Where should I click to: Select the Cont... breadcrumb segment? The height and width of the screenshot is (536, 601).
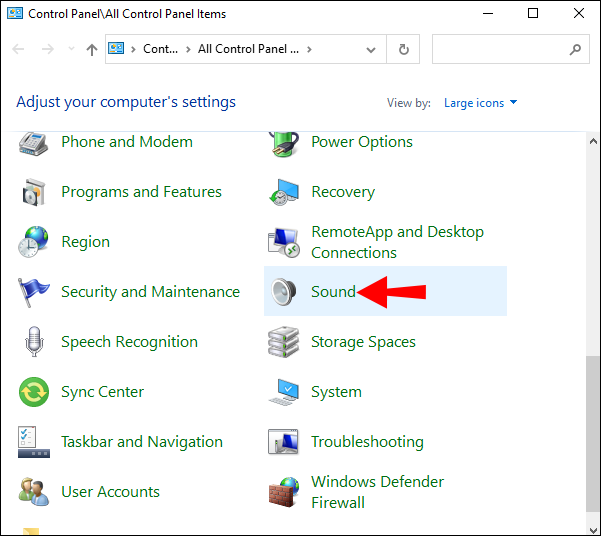tap(160, 49)
